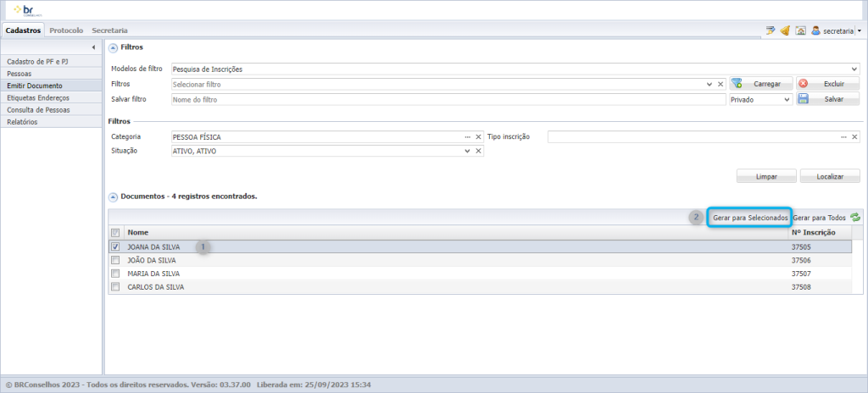Viewport: 868px width, 393px height.
Task: Clear the Situação field with the X
Action: click(478, 151)
